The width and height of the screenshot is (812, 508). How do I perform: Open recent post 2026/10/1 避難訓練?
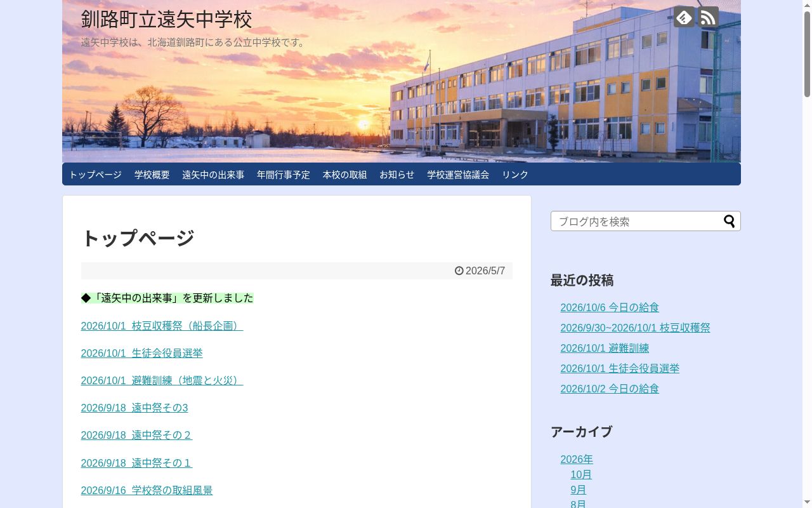[605, 348]
